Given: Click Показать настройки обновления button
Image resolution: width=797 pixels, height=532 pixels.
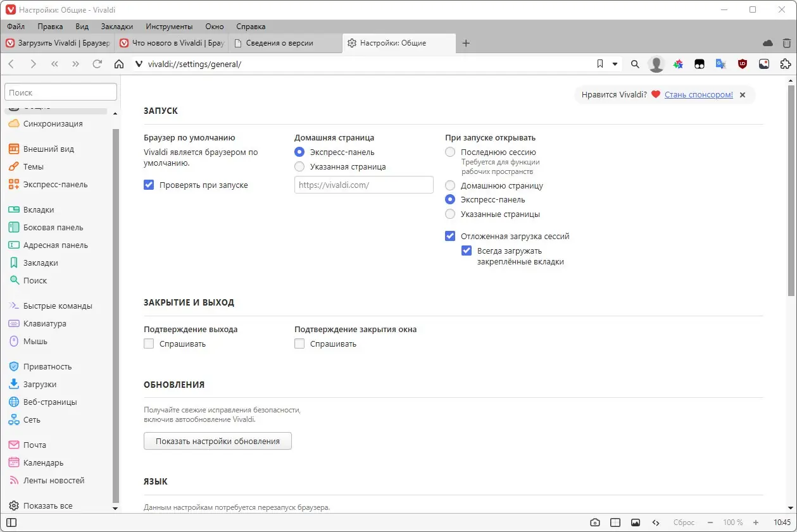Looking at the screenshot, I should [x=218, y=442].
